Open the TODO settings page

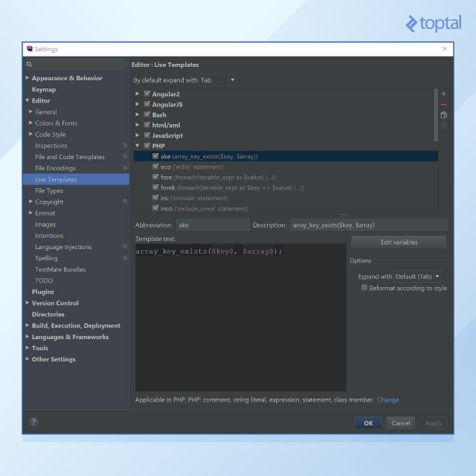44,280
